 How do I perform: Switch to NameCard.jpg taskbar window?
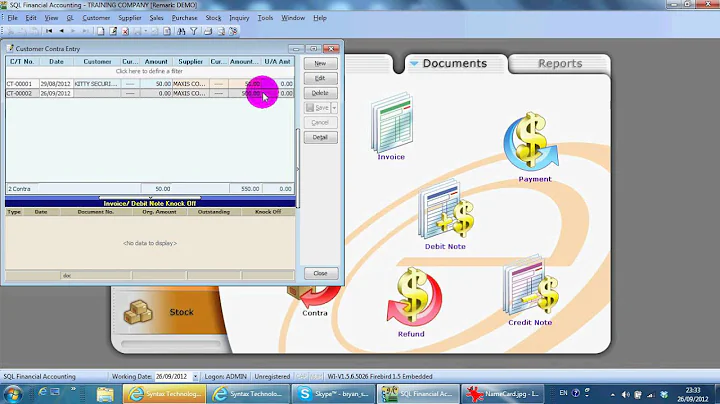pos(502,394)
